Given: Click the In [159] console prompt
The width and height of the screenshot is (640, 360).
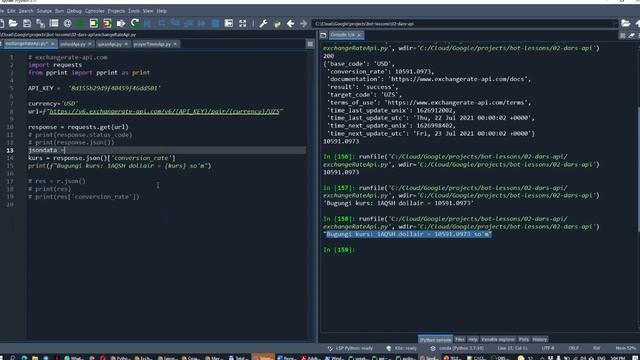Looking at the screenshot, I should pyautogui.click(x=339, y=250).
